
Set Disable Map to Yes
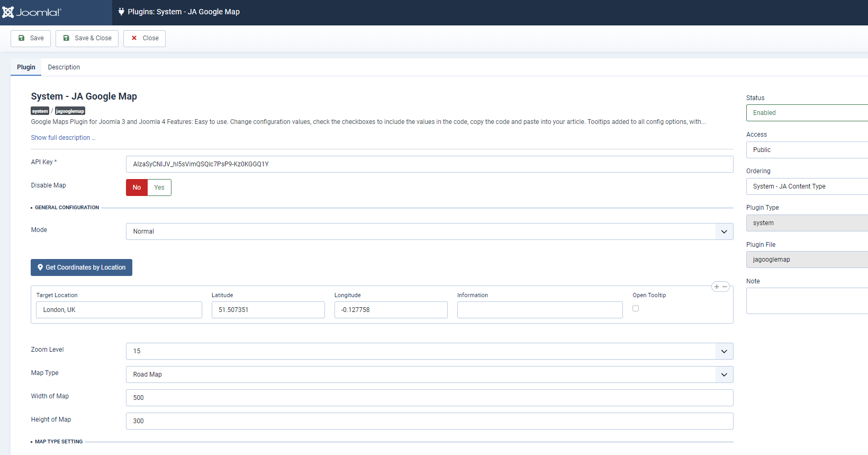(x=159, y=188)
